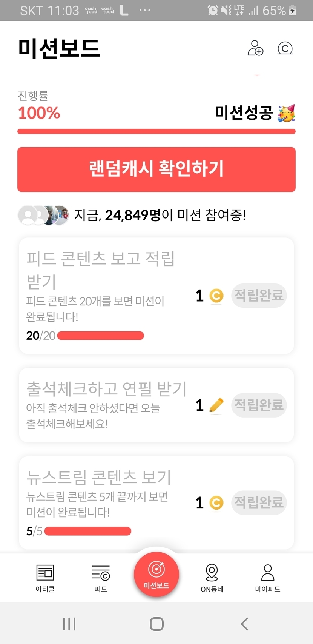
Task: Tap the 100% mission progress bar
Action: (156, 131)
